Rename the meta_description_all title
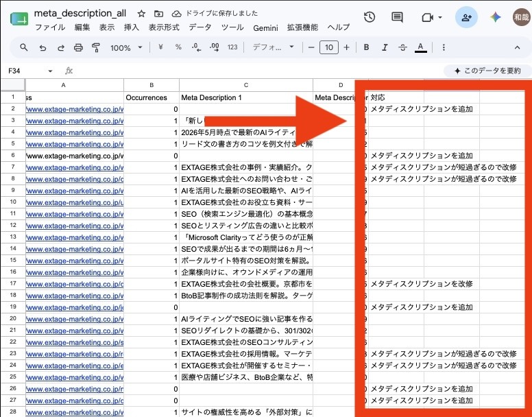The width and height of the screenshot is (532, 417). coord(80,13)
